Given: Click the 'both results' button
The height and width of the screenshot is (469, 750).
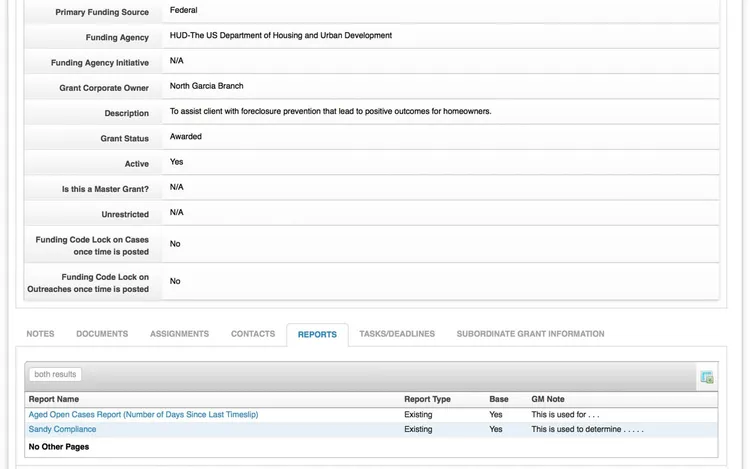Looking at the screenshot, I should coord(55,374).
